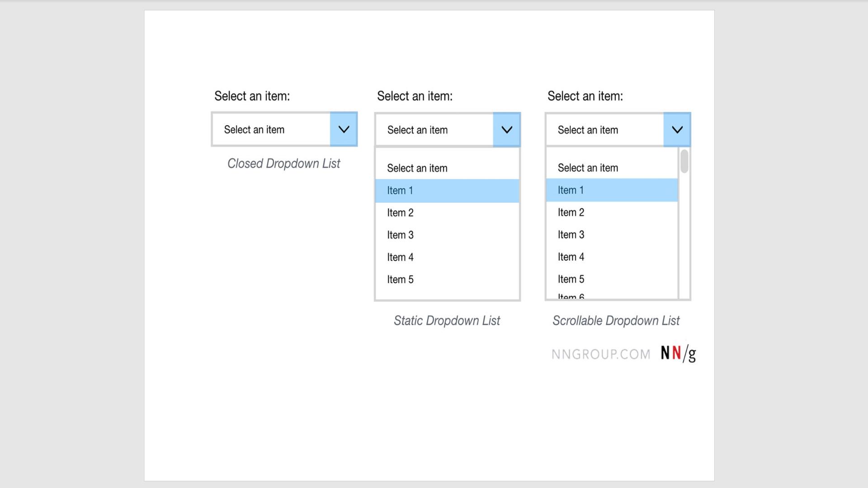This screenshot has width=868, height=488.
Task: Click the static dropdown chevron icon
Action: 507,130
